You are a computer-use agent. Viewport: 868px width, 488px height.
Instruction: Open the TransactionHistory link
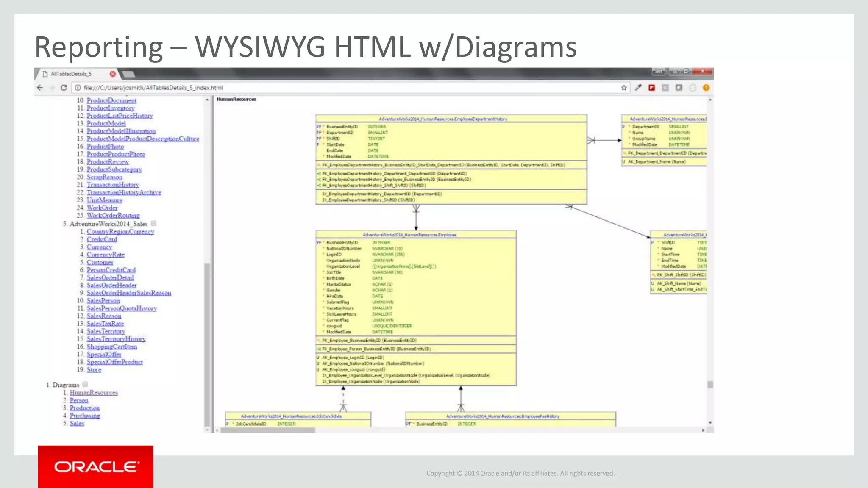point(113,185)
